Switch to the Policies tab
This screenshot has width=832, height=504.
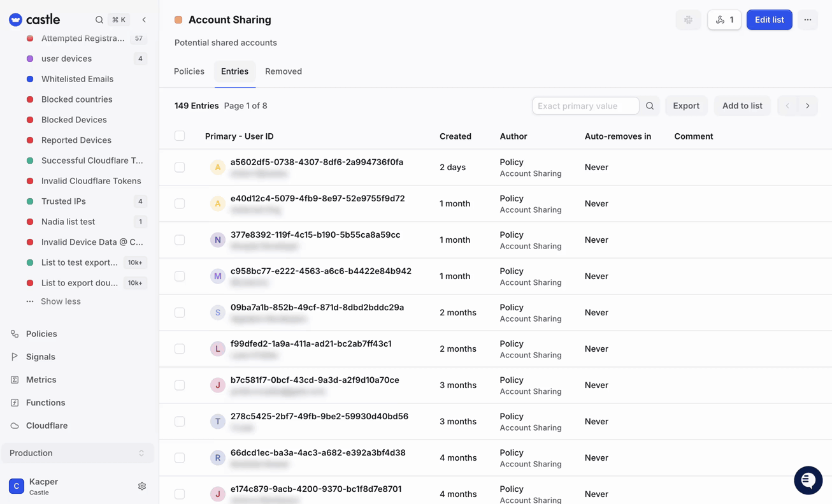[189, 71]
